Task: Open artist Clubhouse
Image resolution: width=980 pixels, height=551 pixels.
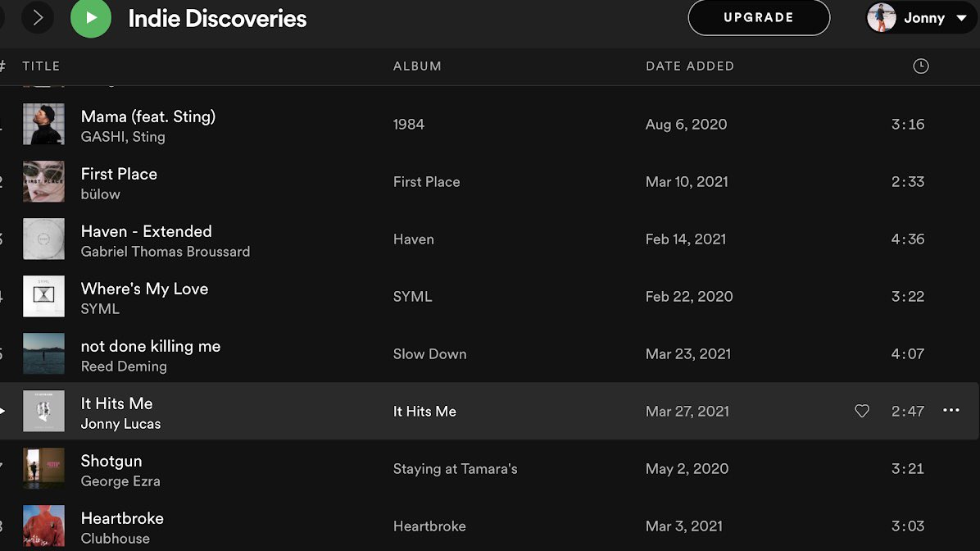Action: coord(115,539)
